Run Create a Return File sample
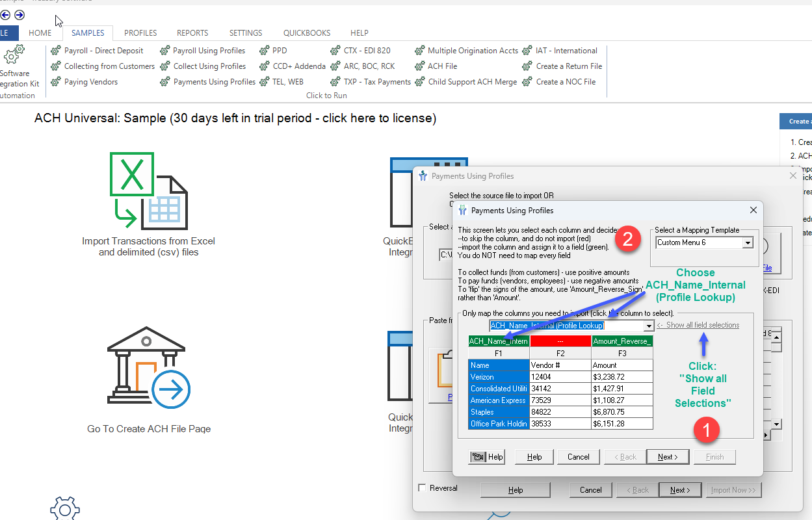Viewport: 812px width, 520px height. tap(562, 66)
